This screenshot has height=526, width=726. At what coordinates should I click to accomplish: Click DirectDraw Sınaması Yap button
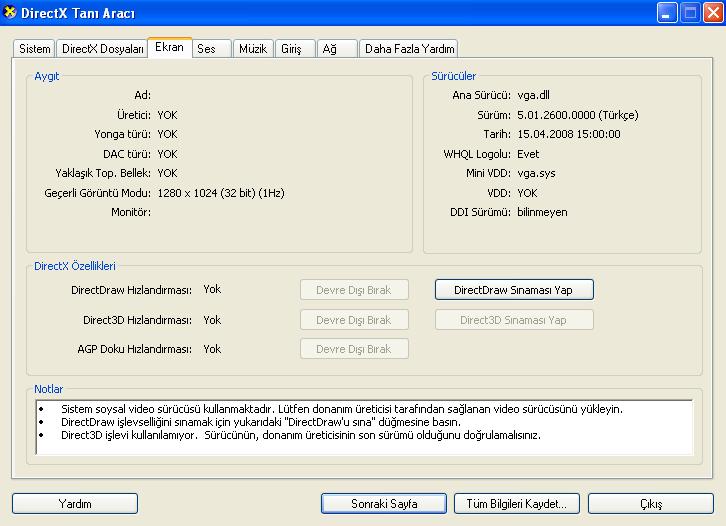(x=514, y=290)
